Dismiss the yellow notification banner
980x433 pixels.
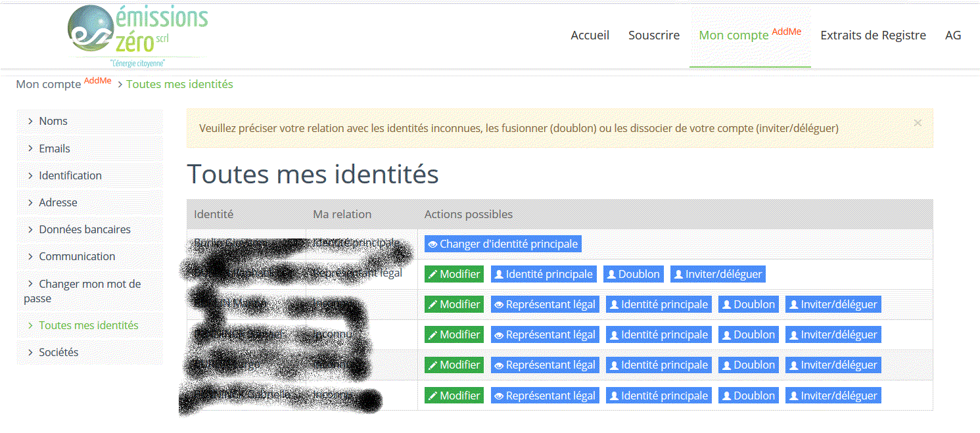[x=918, y=123]
